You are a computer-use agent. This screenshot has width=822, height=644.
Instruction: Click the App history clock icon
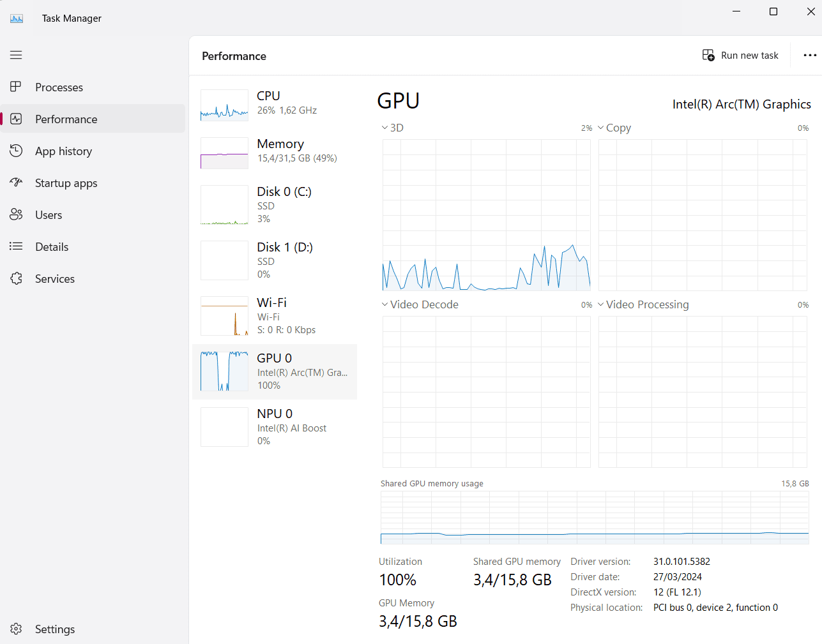[16, 151]
